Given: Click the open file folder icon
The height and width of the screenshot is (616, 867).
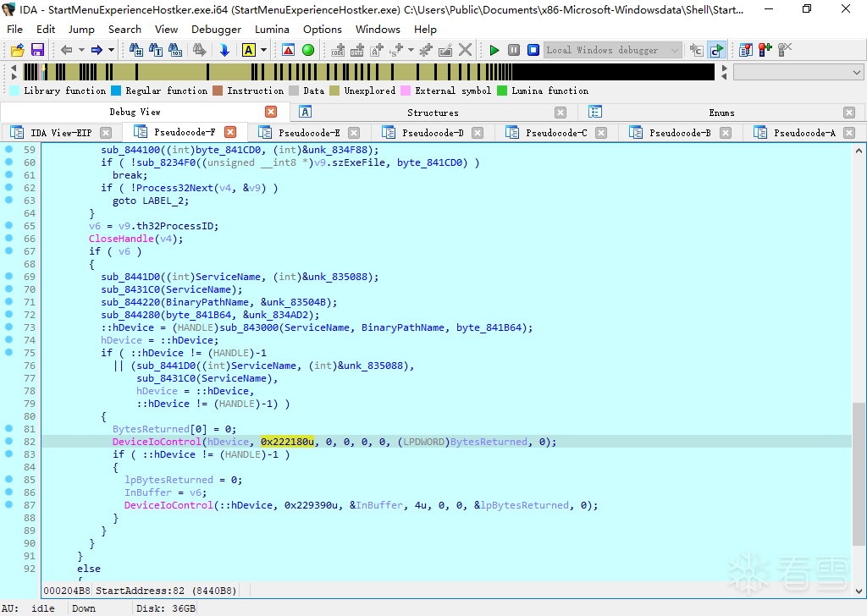Looking at the screenshot, I should coord(17,51).
